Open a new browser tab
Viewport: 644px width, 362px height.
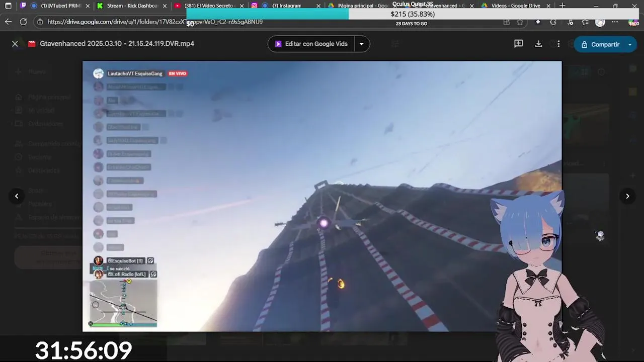(562, 6)
